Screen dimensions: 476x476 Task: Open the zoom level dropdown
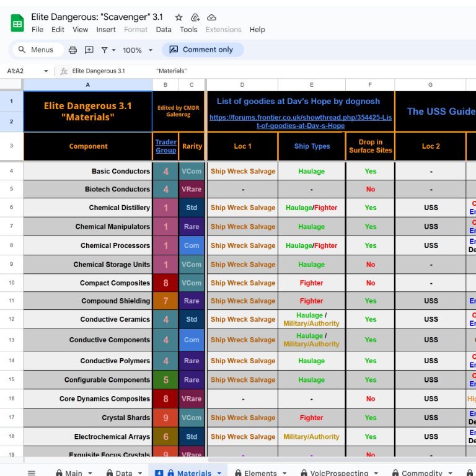coord(136,50)
